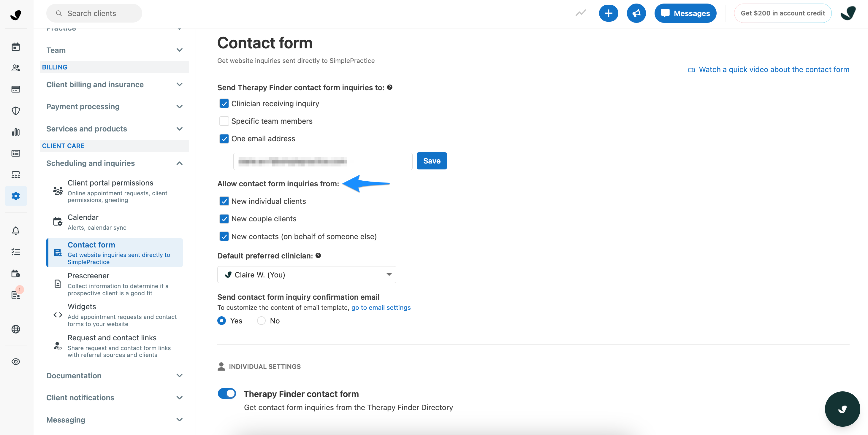Viewport: 868px width, 435px height.
Task: Open the clients people icon in sidebar
Action: click(x=15, y=68)
